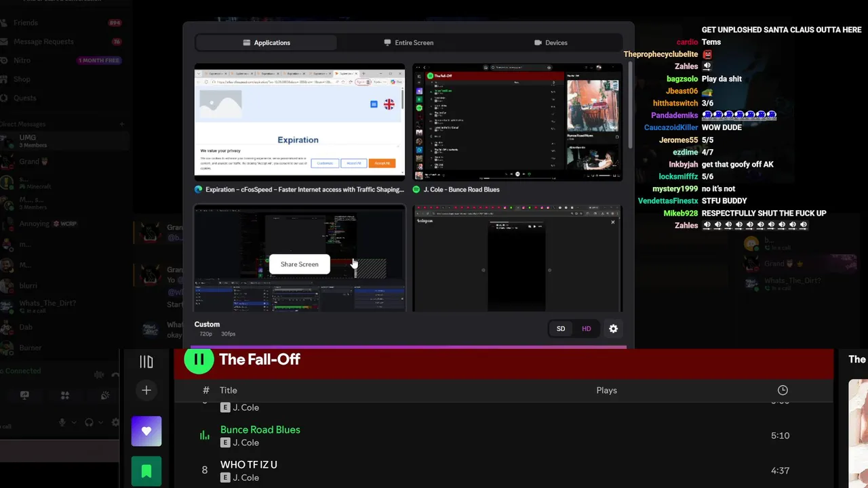Open J. Cole artist link under WHO TF IZ U

click(245, 478)
